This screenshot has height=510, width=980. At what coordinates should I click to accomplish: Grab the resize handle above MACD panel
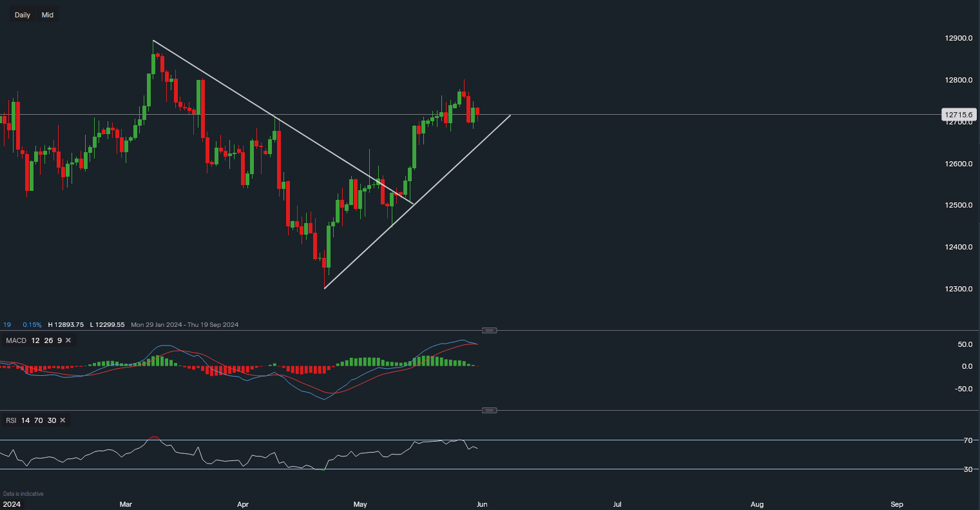pyautogui.click(x=490, y=330)
